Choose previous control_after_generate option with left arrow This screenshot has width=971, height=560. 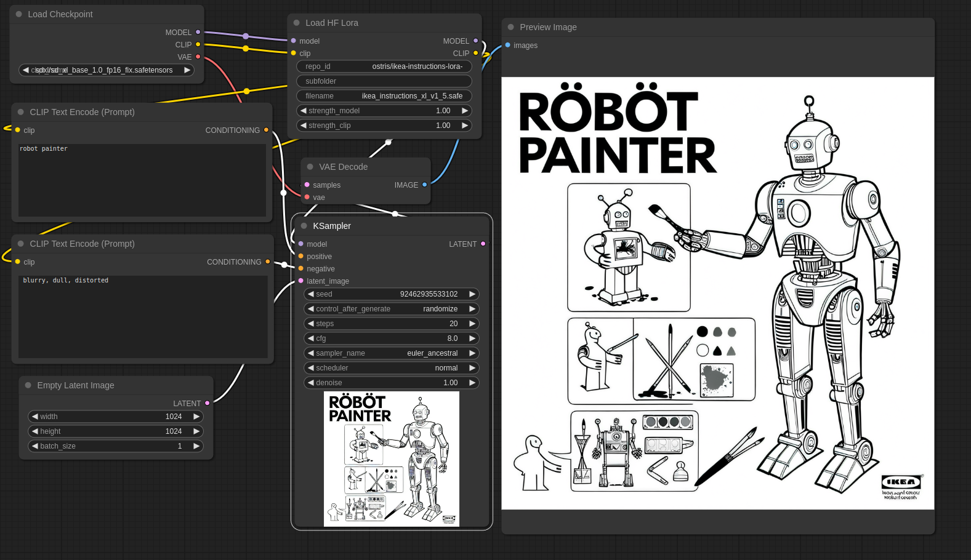point(311,309)
